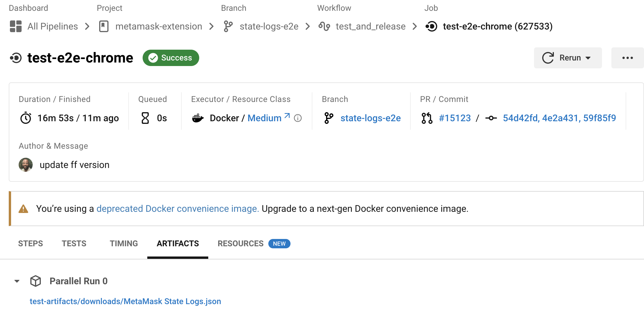
Task: Open state-logs-e2e link in Branch column
Action: (x=370, y=118)
